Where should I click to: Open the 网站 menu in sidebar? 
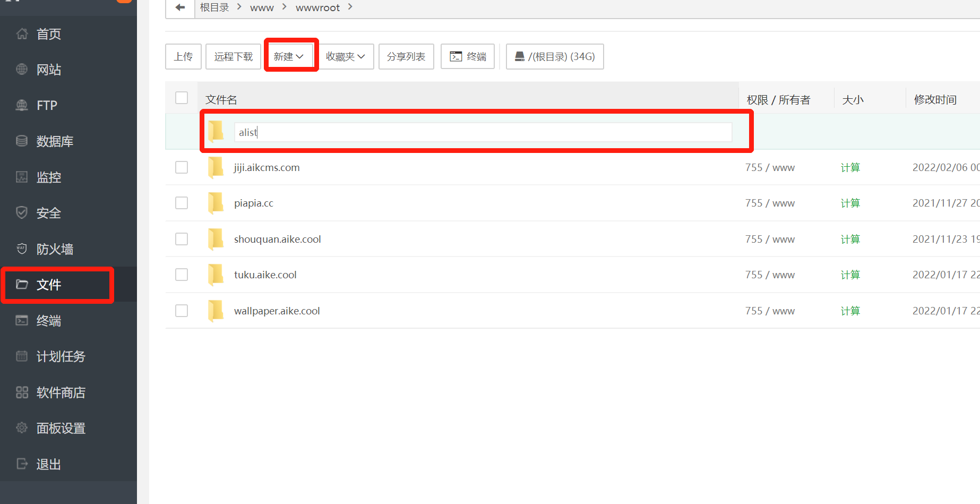coord(49,70)
